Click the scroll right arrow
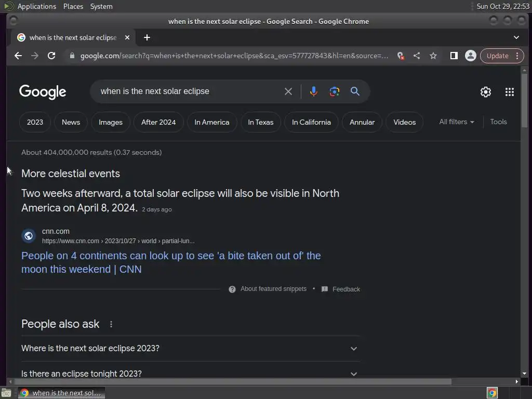 pos(517,382)
